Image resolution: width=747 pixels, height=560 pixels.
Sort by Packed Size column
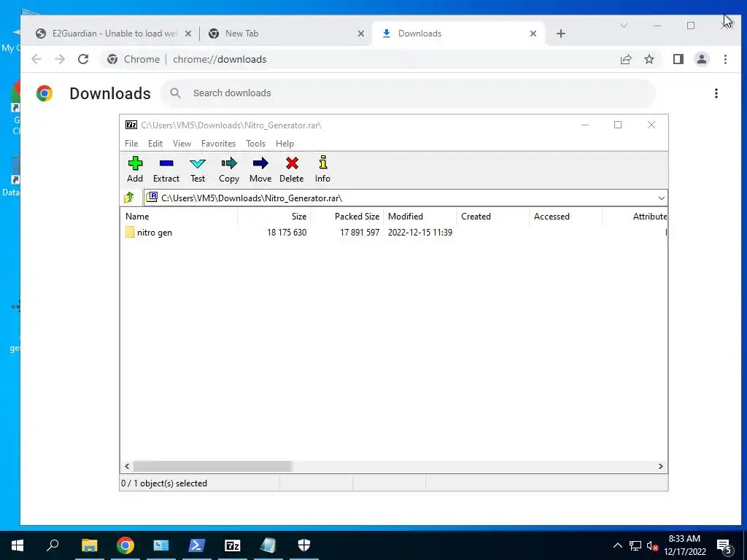tap(347, 216)
